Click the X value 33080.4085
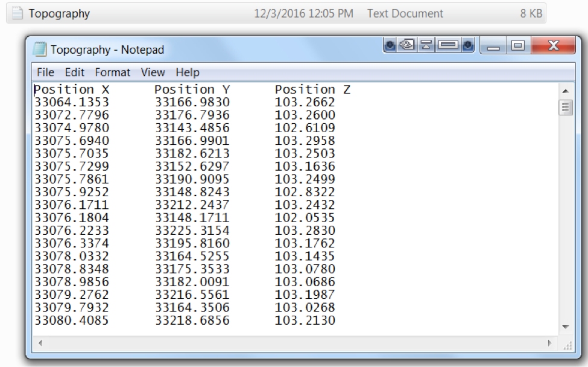 (x=72, y=320)
